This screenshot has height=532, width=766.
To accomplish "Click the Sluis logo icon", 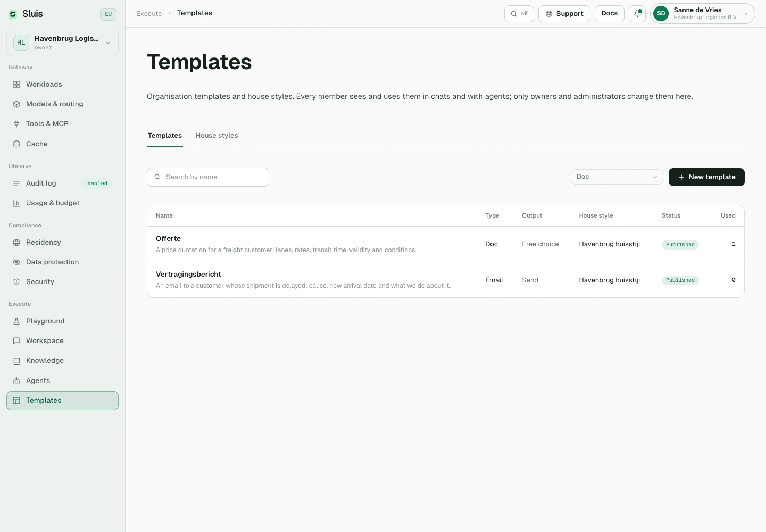I will point(13,14).
